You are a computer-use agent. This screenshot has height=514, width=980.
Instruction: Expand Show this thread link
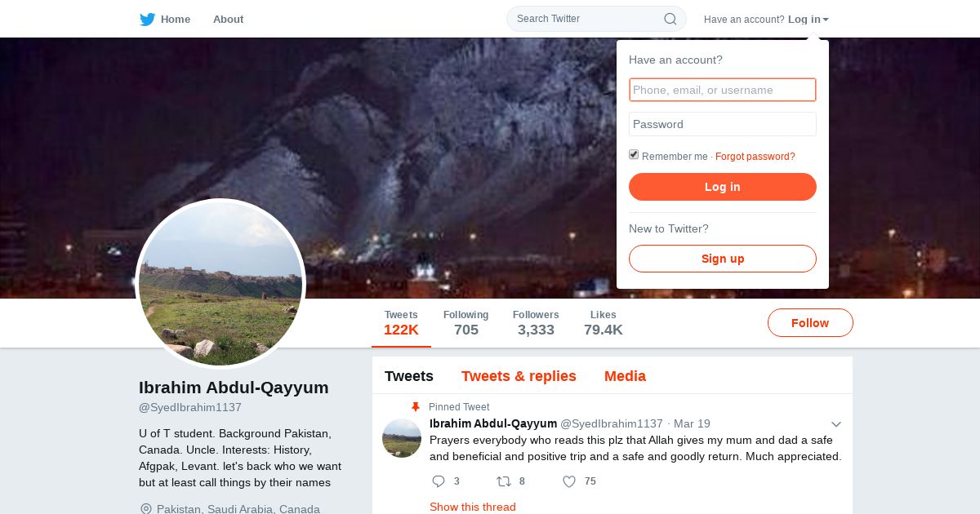pyautogui.click(x=473, y=507)
